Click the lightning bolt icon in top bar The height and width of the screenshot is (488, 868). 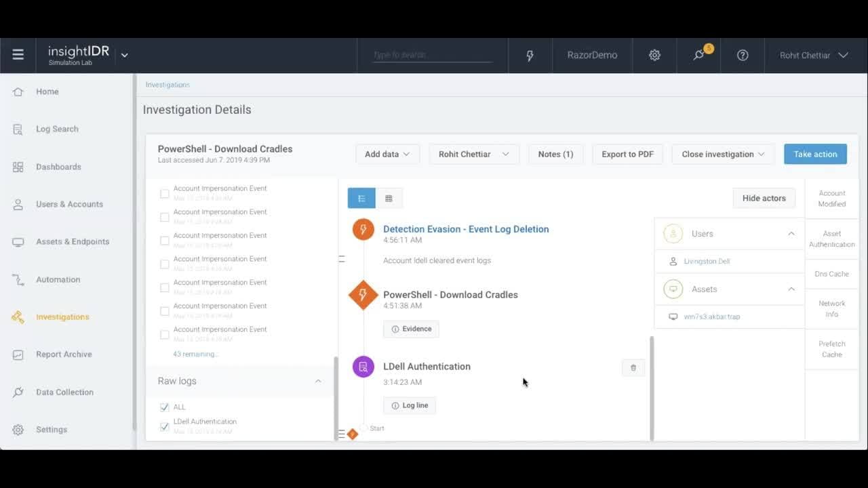pyautogui.click(x=530, y=56)
